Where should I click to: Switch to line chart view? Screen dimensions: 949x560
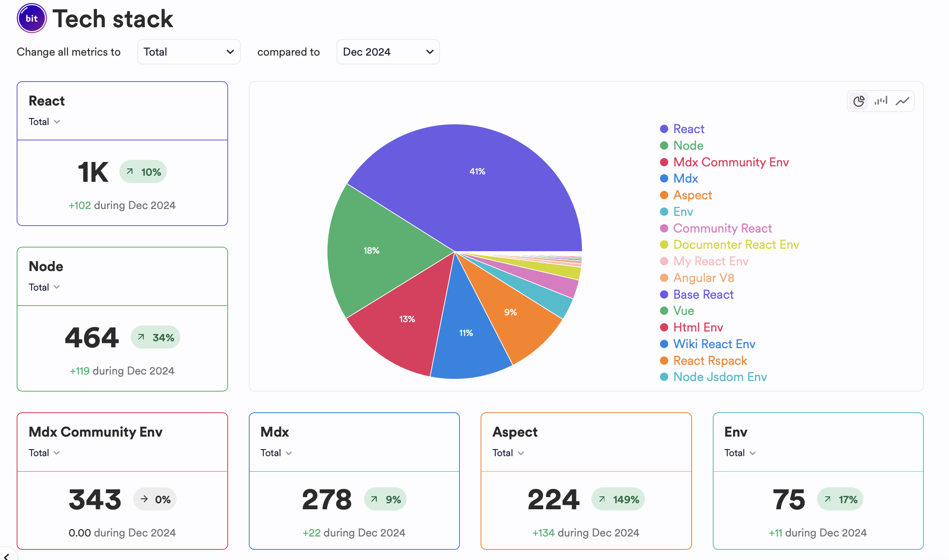click(903, 101)
